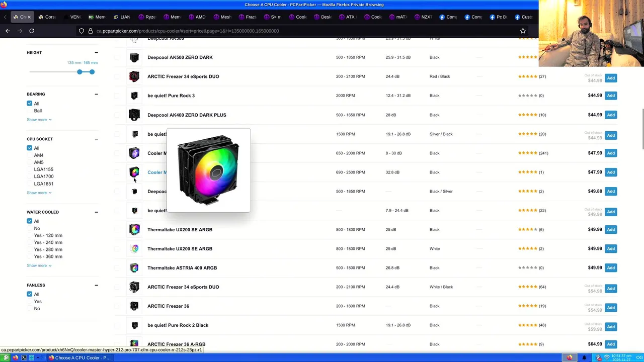644x362 pixels.
Task: Tick the compare checkbox for be quiet! Pure Rock 3
Action: coord(117,96)
